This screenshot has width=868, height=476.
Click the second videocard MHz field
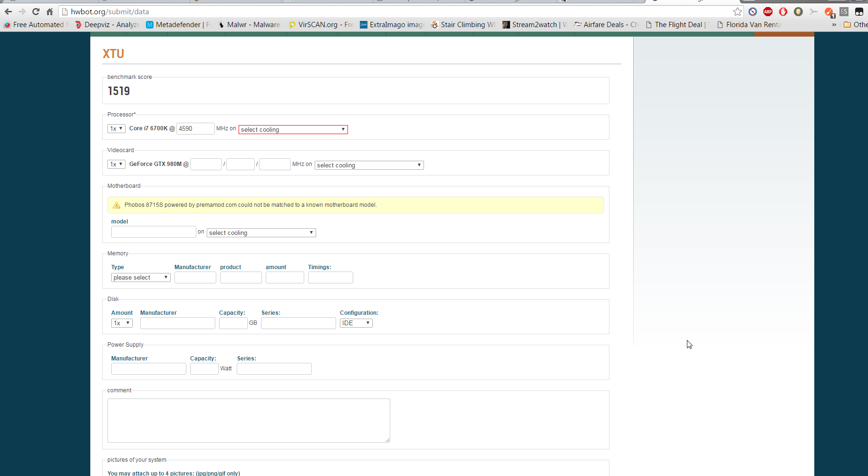point(241,164)
